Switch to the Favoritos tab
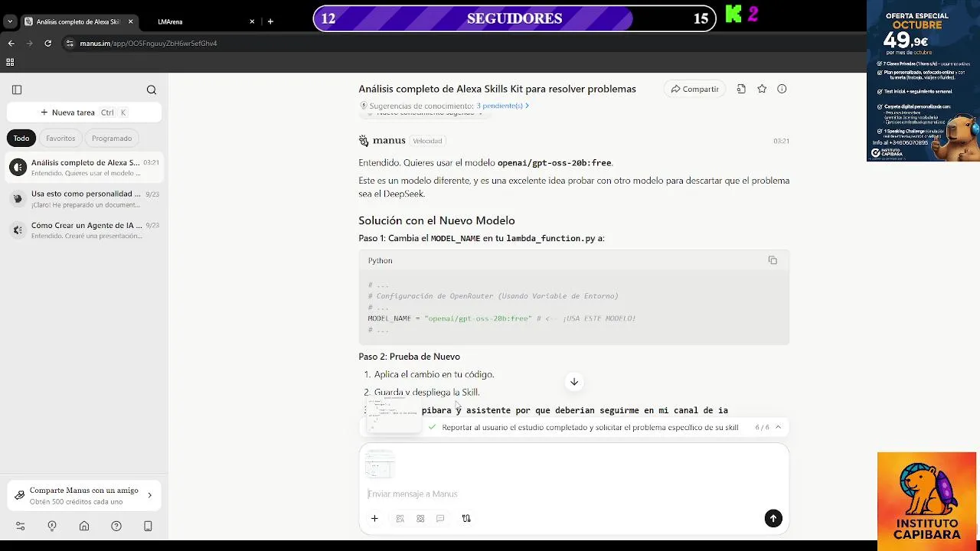The height and width of the screenshot is (551, 980). point(60,139)
